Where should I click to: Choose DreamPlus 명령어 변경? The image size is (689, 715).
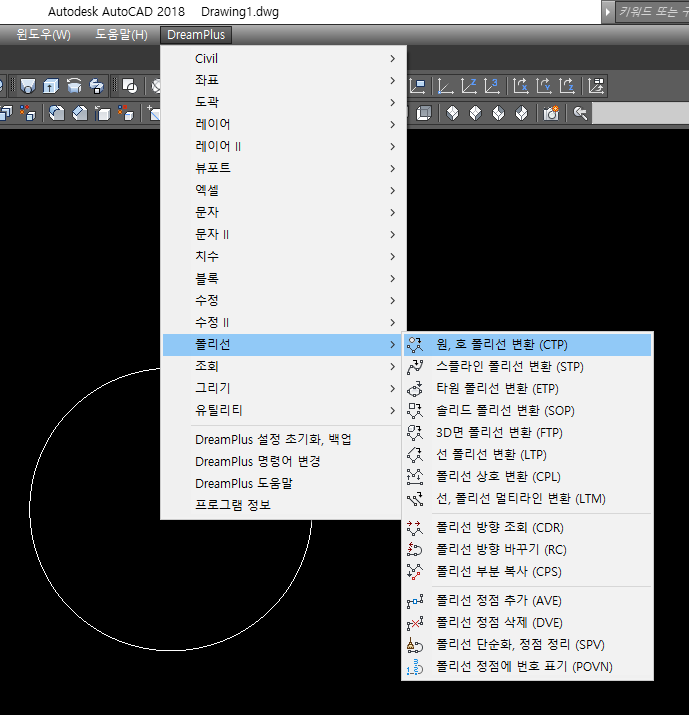point(282,461)
